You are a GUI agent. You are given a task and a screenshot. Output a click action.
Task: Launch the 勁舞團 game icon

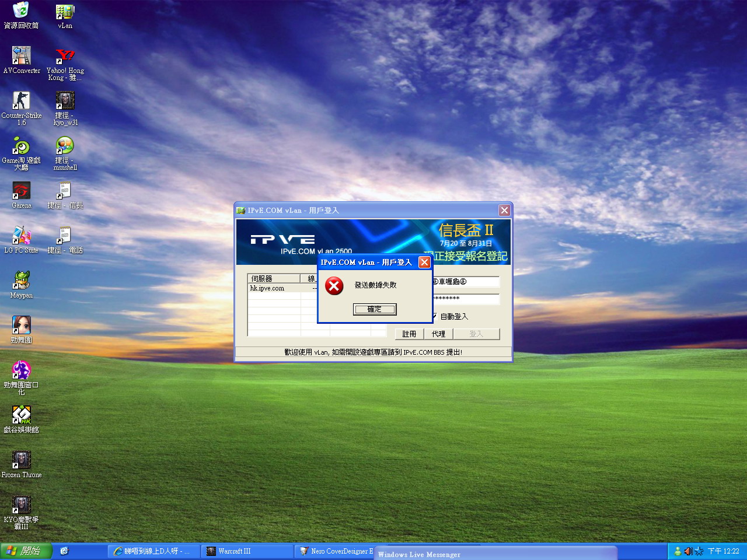22,330
